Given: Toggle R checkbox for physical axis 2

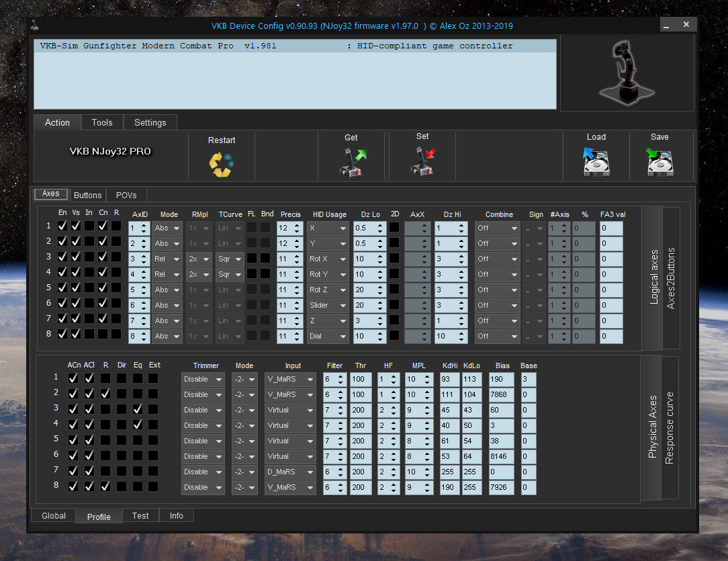Looking at the screenshot, I should 106,394.
